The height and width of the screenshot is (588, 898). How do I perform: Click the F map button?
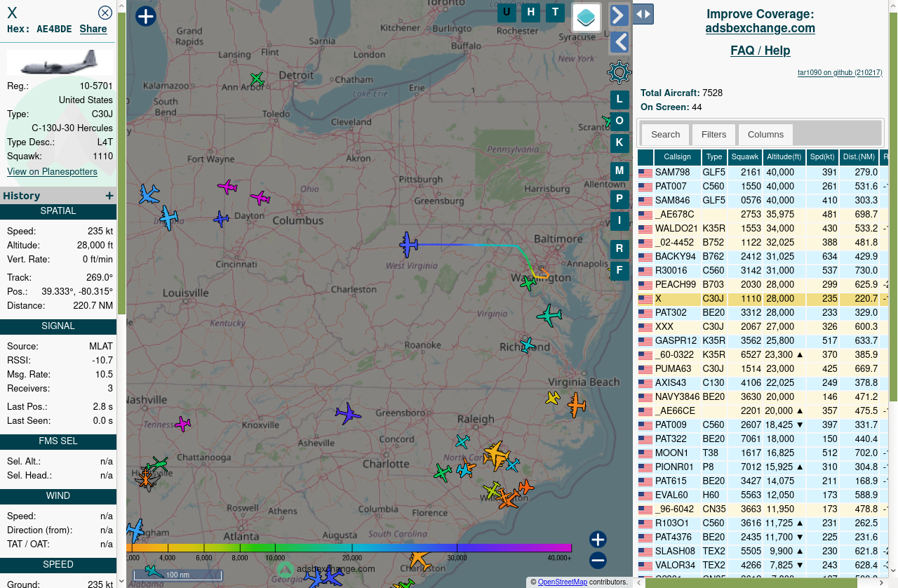619,270
